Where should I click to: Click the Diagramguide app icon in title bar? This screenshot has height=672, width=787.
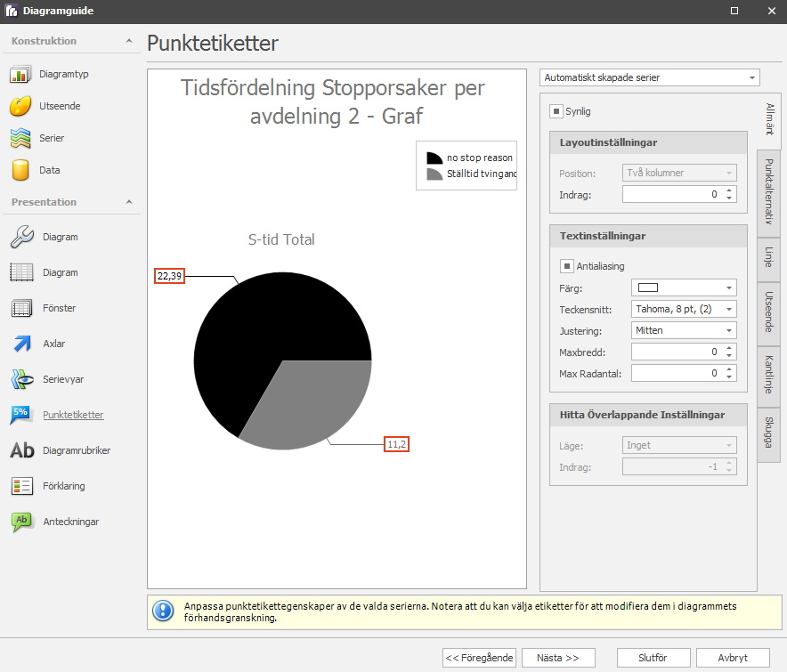11,11
